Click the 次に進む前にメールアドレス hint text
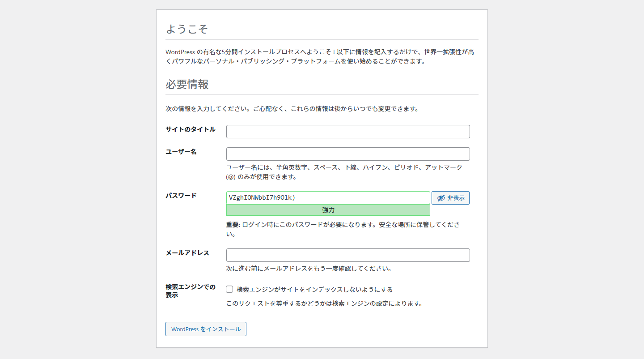The height and width of the screenshot is (359, 644). pyautogui.click(x=309, y=269)
